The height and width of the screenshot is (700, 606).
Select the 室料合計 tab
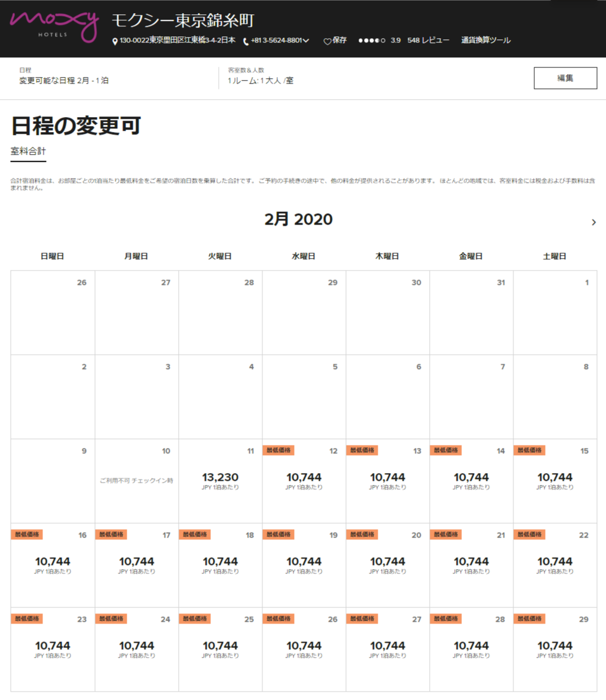[28, 151]
